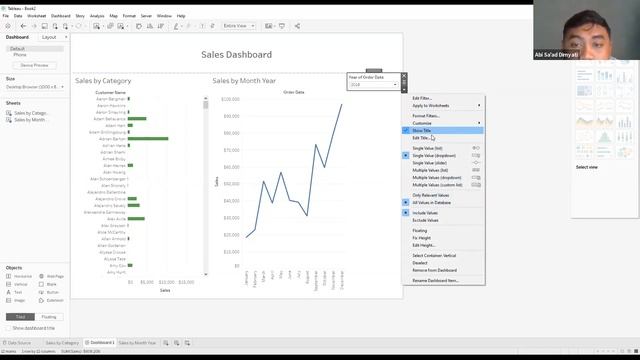Click the New Dashboard tab icon at bottom
Screen dimensions: 640x360
[x=176, y=343]
